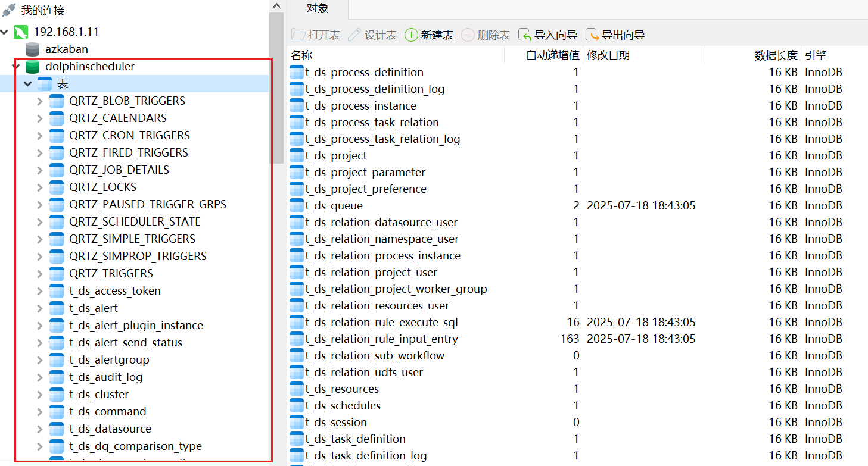Click table icon of t_ds_project row
The image size is (868, 466).
click(x=297, y=156)
